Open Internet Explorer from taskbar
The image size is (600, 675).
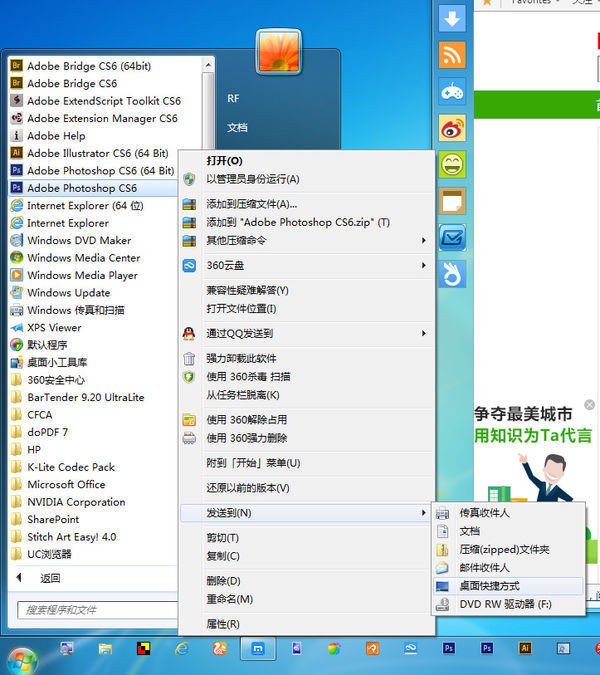coord(182,649)
